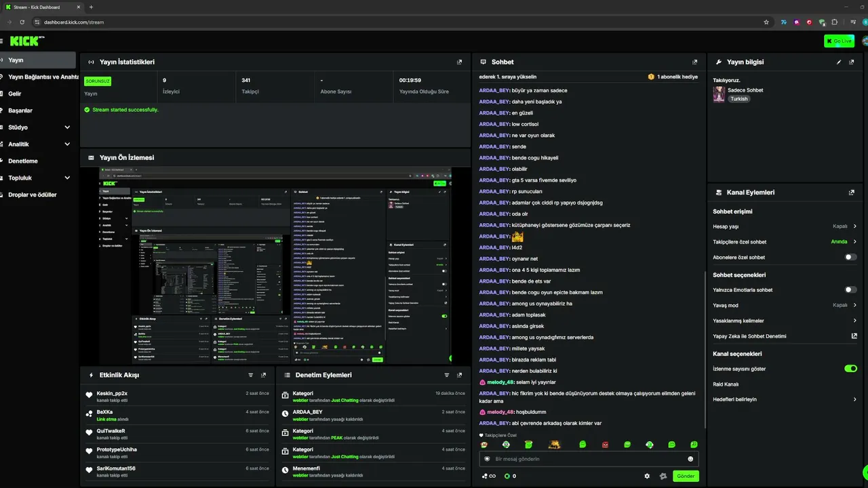Screen dimensions: 868x488
Task: Pop out the Yayın İstatistikleri panel
Action: [459, 62]
